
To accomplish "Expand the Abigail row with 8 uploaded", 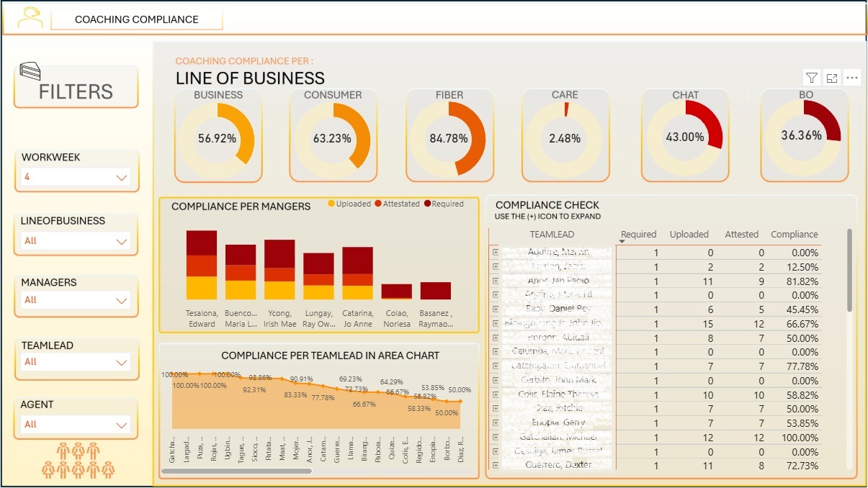I will (496, 338).
